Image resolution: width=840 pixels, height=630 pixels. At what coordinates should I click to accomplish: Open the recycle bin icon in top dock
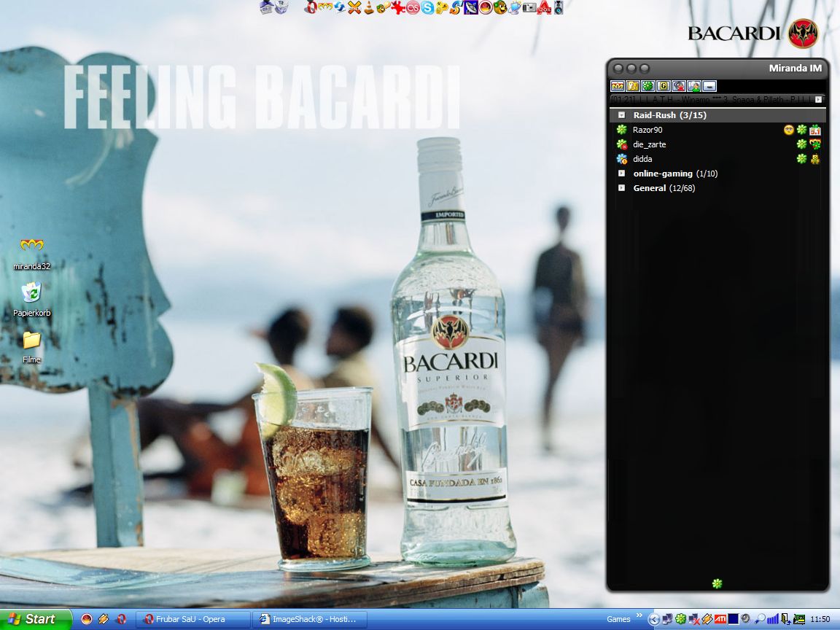pos(281,7)
